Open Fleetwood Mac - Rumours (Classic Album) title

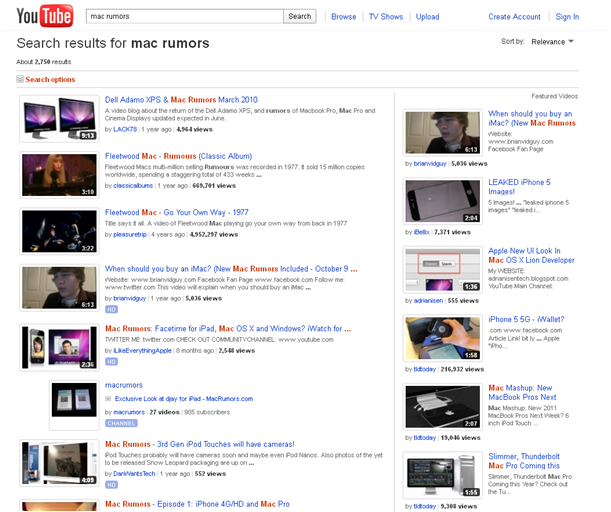pos(178,156)
